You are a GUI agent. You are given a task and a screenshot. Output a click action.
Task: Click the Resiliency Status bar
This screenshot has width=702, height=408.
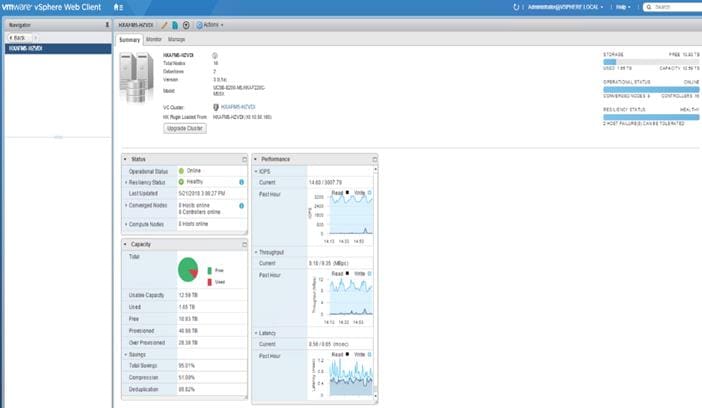(x=651, y=117)
